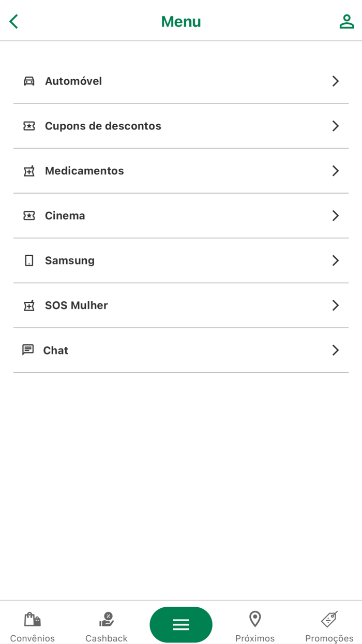Image resolution: width=362 pixels, height=644 pixels.
Task: Open the user profile icon
Action: point(346,21)
